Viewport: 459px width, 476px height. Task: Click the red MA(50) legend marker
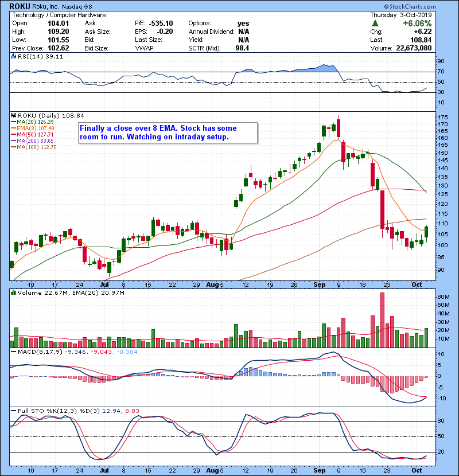[x=13, y=134]
